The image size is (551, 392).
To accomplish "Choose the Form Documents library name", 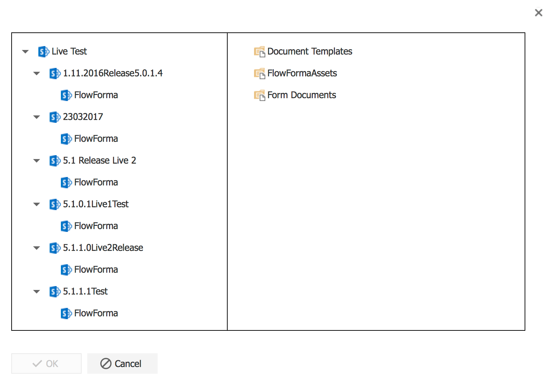I will (x=302, y=95).
